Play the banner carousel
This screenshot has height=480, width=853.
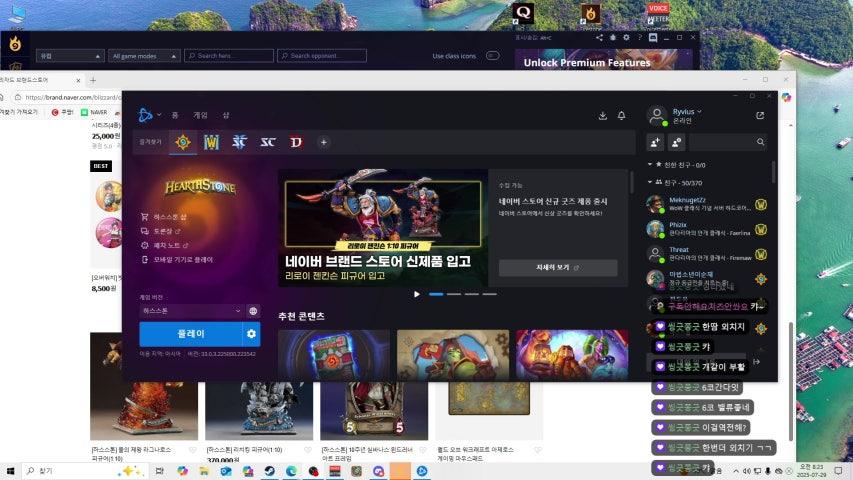tap(417, 294)
